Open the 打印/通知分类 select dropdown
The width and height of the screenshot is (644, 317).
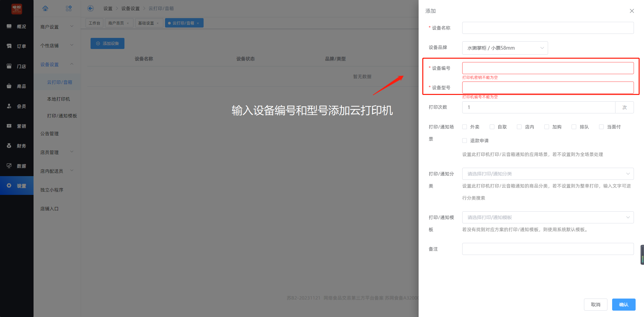548,174
